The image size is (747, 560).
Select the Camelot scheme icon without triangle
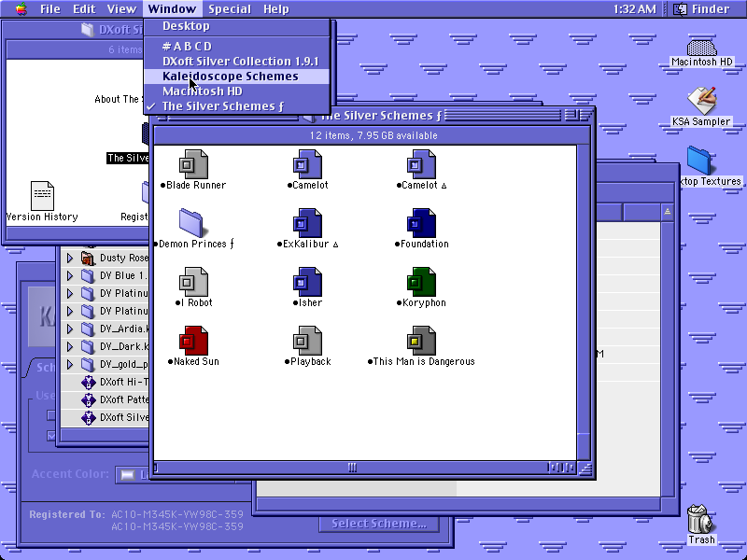click(x=307, y=164)
